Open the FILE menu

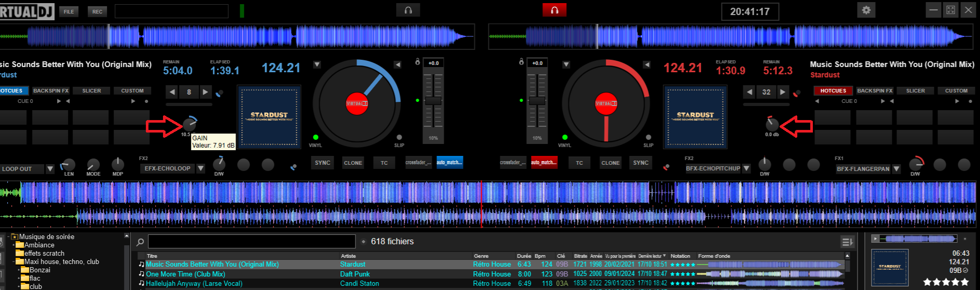tap(69, 11)
